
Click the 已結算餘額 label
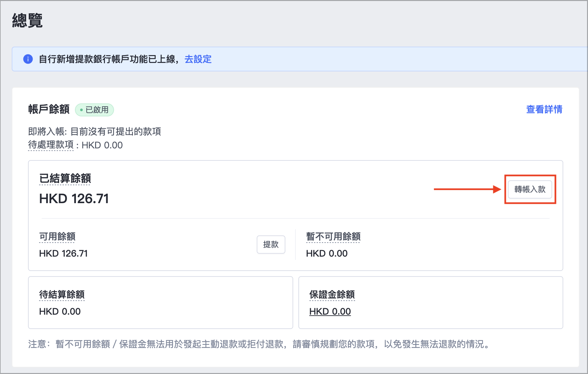point(65,178)
